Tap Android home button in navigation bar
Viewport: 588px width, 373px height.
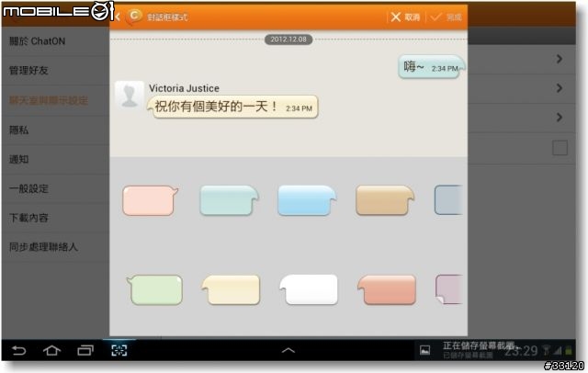[51, 351]
